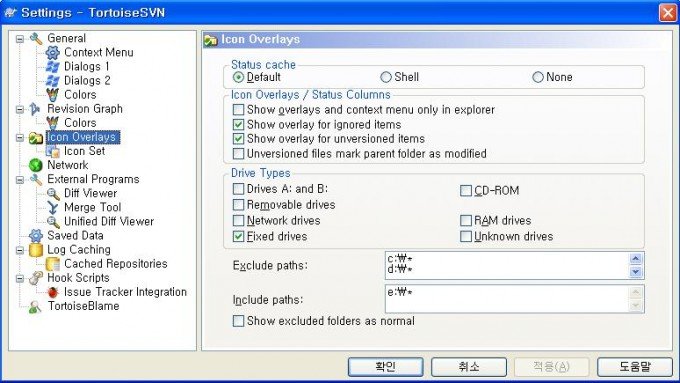The image size is (680, 383).
Task: Click the Unified Diff Viewer icon
Action: point(52,222)
